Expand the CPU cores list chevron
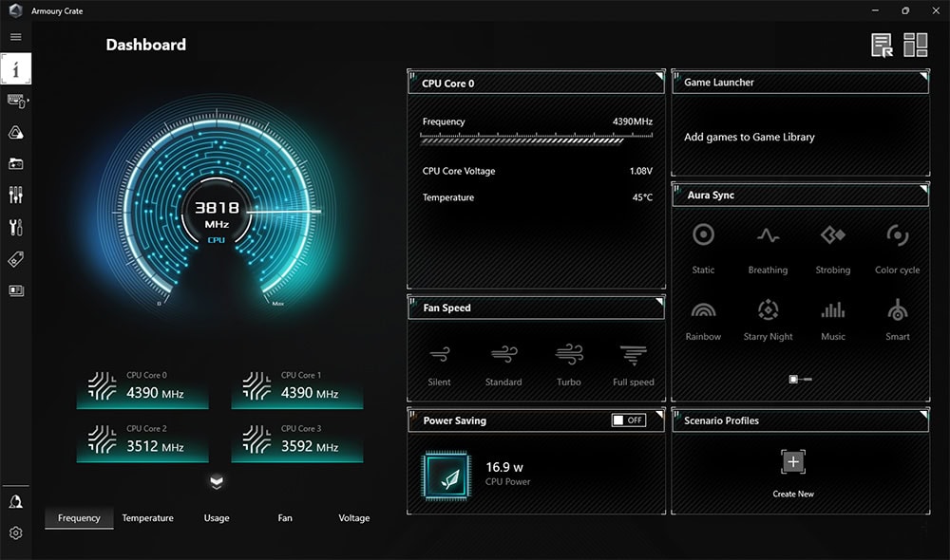The width and height of the screenshot is (950, 560). [217, 484]
